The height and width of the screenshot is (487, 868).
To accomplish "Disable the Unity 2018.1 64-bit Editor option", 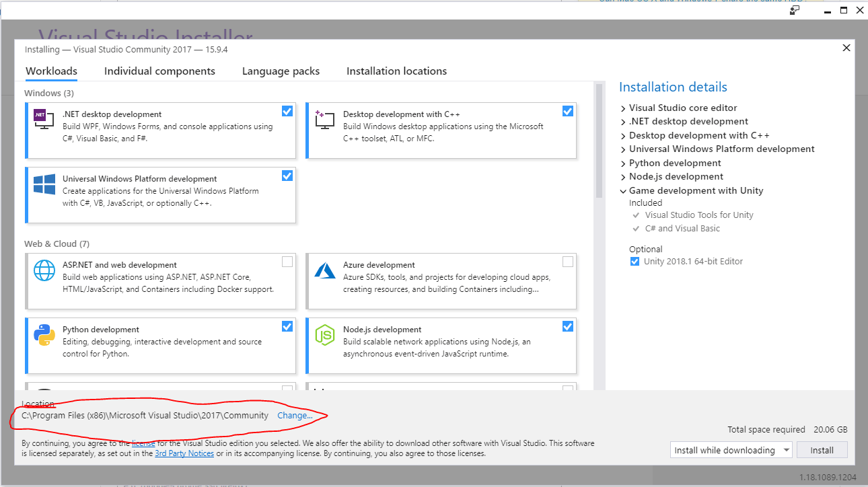I will click(x=635, y=261).
